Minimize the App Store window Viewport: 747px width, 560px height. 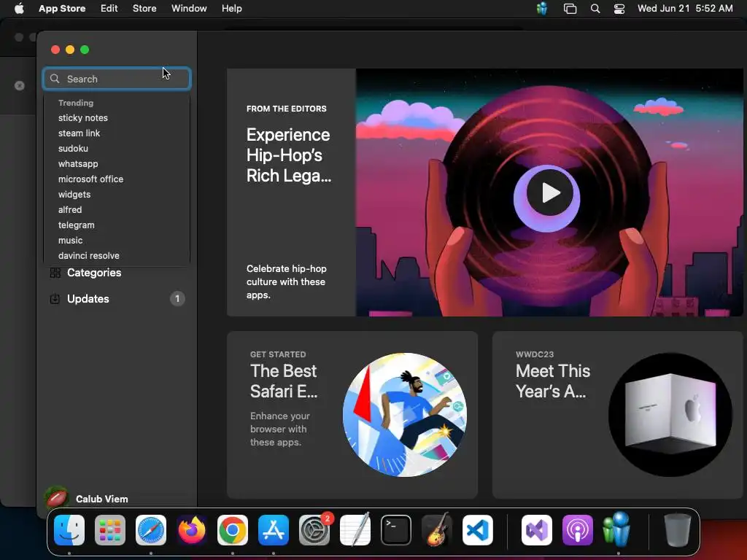click(x=70, y=50)
